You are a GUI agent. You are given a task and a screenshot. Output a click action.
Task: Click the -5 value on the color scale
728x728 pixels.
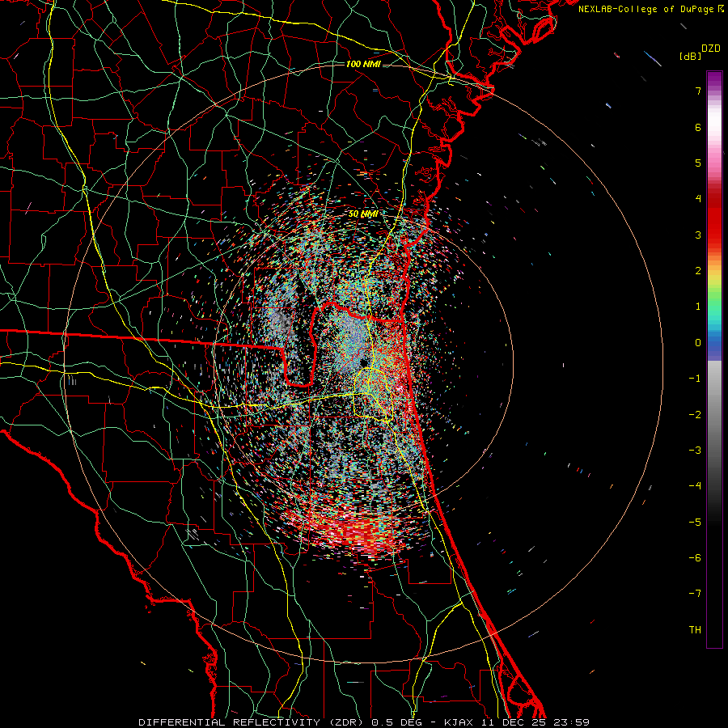pos(695,523)
